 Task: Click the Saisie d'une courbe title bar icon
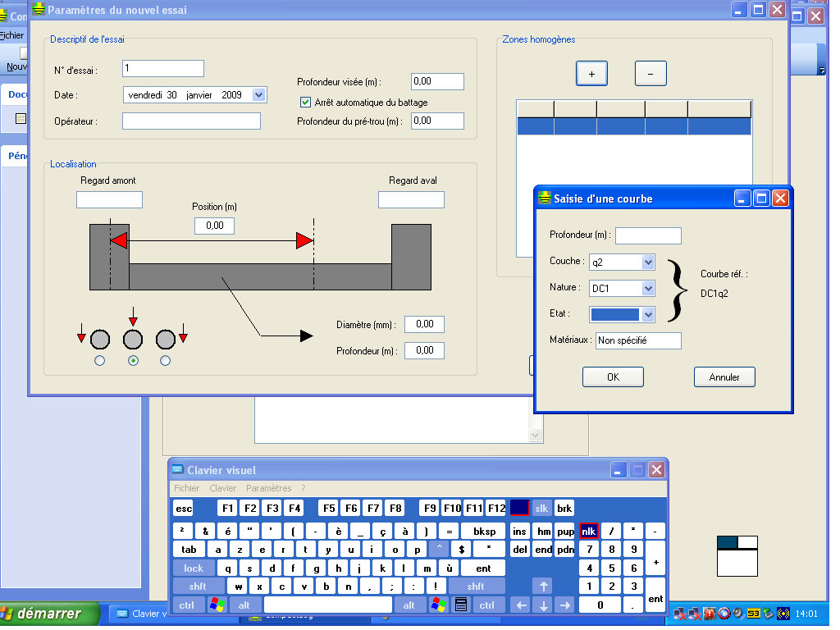point(545,199)
